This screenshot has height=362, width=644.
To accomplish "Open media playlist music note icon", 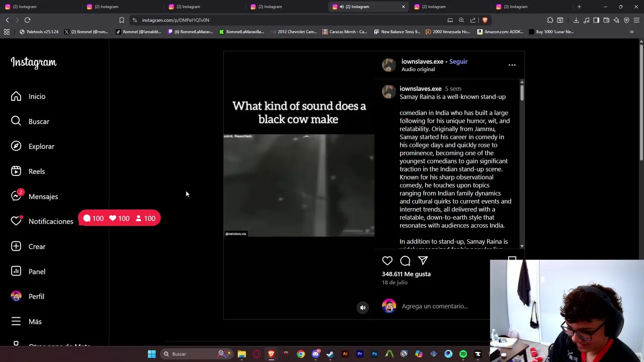I will point(586,20).
